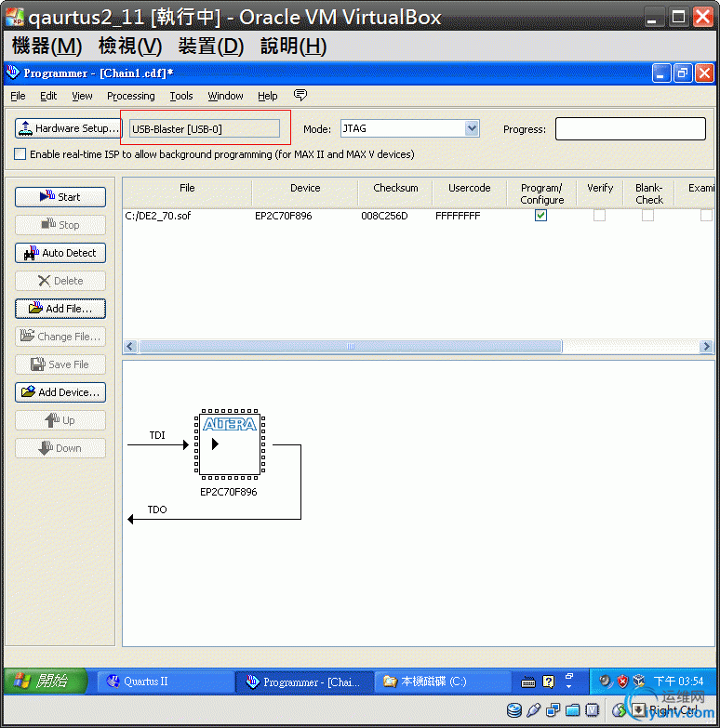
Task: Click the Stop button
Action: 60,225
